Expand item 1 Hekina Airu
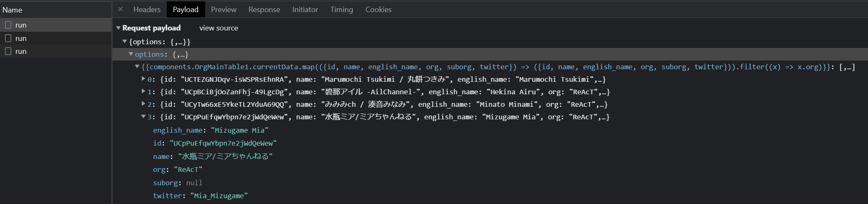 click(x=143, y=91)
